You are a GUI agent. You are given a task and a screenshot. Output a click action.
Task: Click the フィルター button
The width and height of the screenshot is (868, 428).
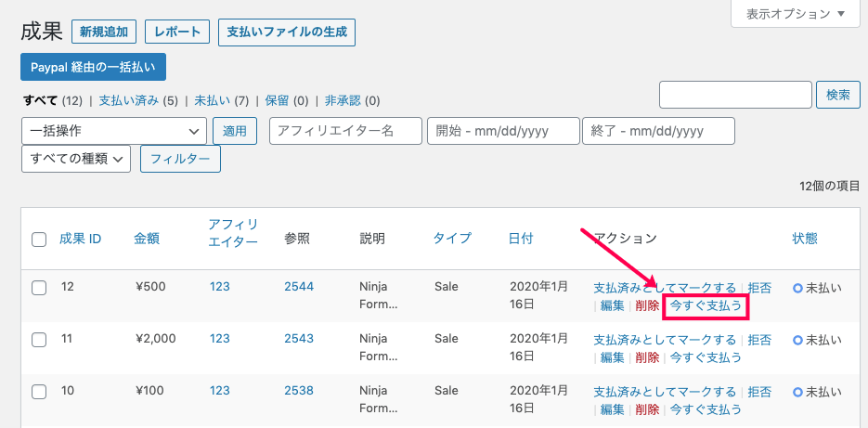point(180,159)
